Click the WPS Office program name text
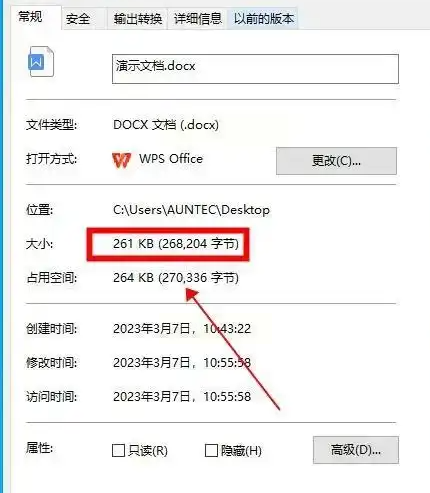The width and height of the screenshot is (430, 493). point(171,159)
